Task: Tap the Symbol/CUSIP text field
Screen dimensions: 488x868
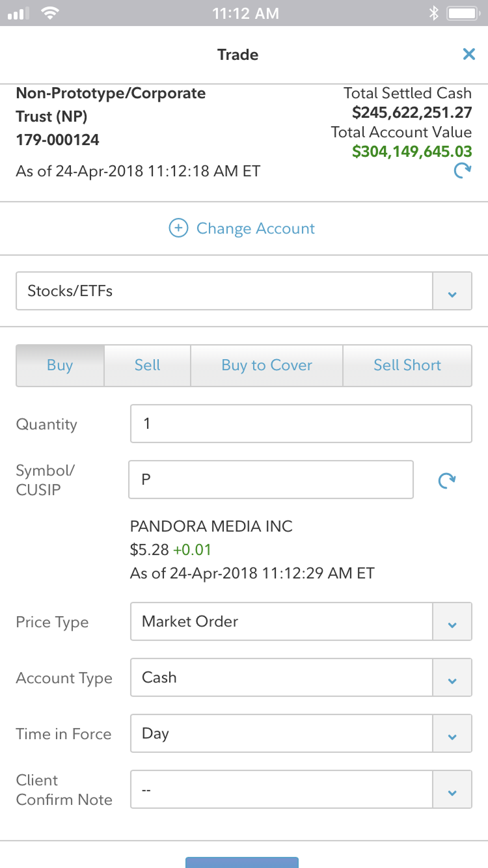Action: click(x=271, y=480)
